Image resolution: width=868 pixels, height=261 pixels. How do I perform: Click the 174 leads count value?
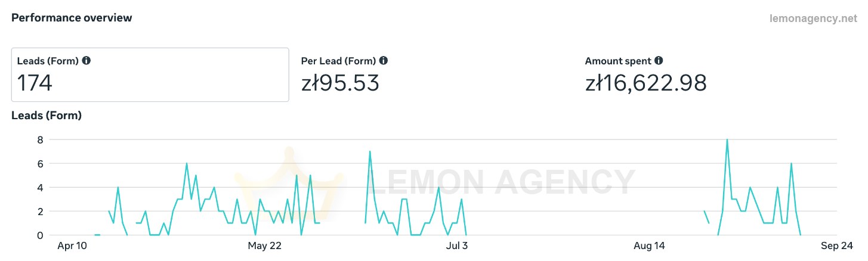[35, 83]
